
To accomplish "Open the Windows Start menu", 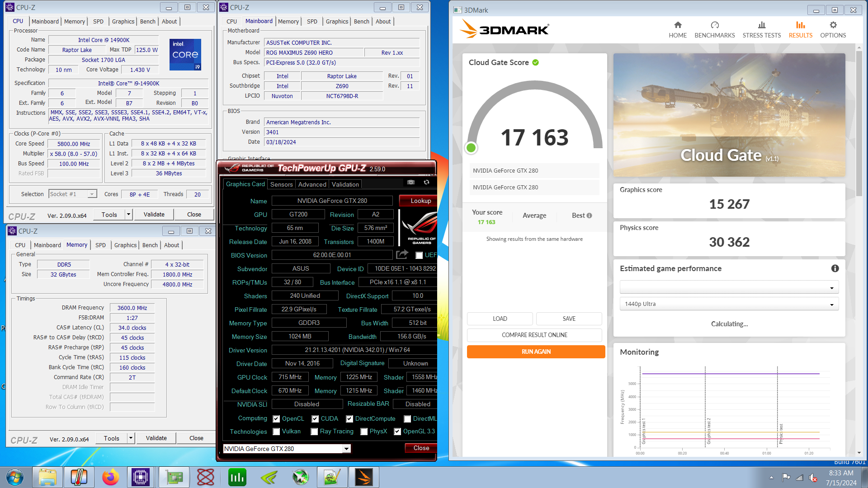I will click(x=14, y=477).
